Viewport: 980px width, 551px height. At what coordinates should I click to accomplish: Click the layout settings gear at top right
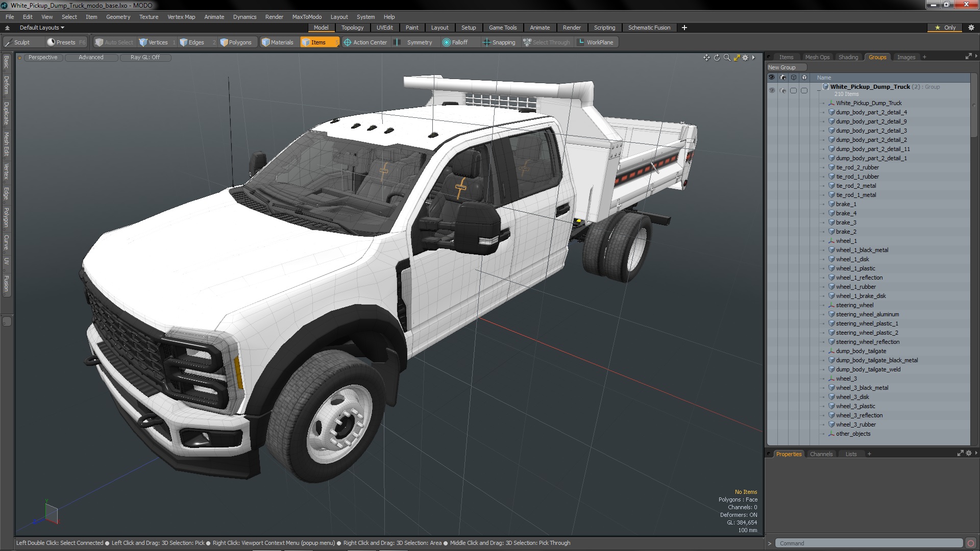click(971, 28)
